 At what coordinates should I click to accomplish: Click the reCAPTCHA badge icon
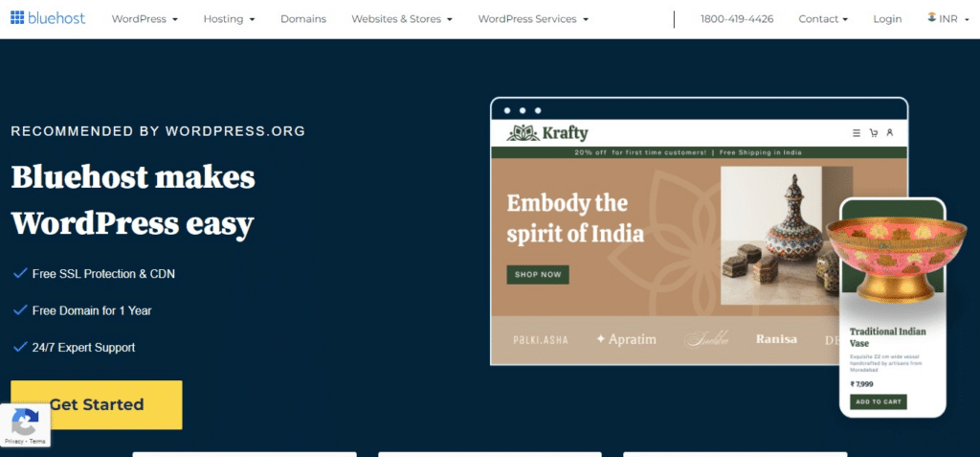(x=25, y=422)
